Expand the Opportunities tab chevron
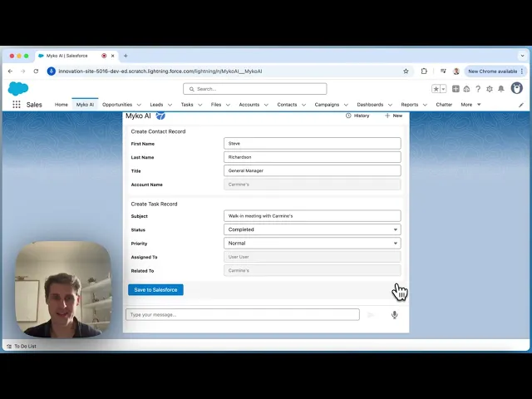 pyautogui.click(x=139, y=105)
